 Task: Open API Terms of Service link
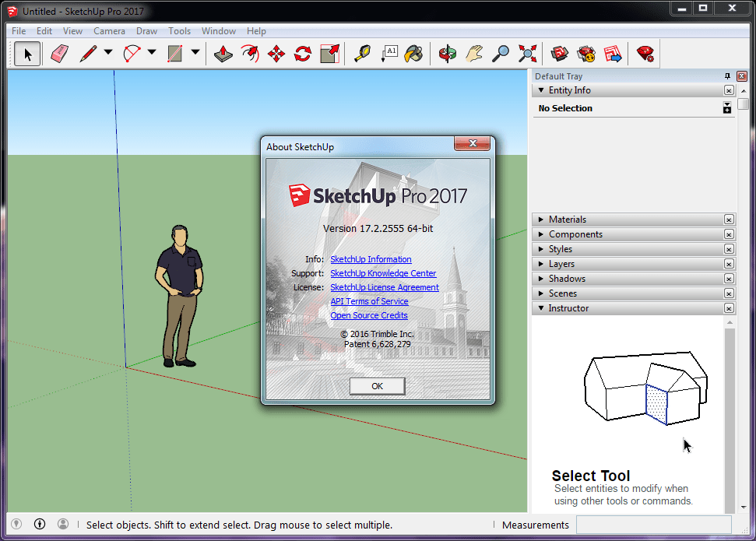point(369,301)
